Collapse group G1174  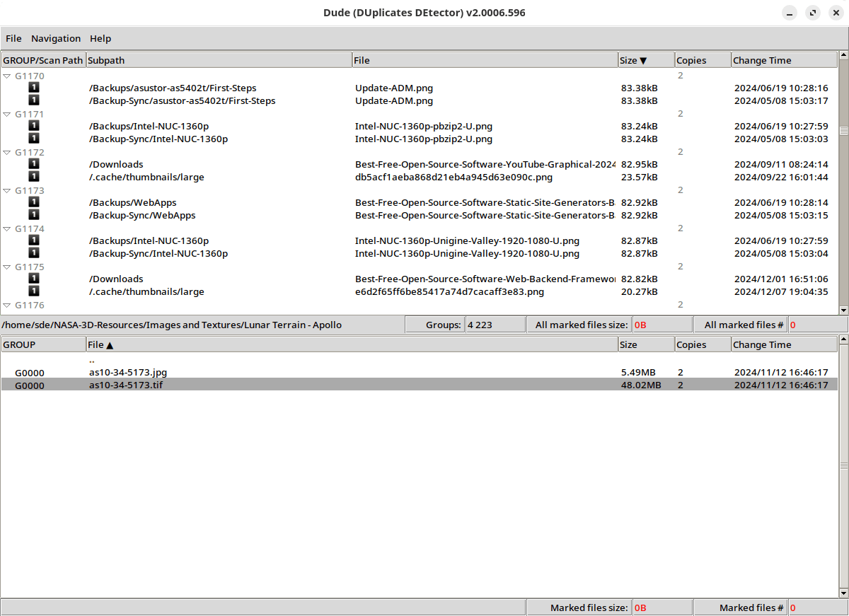coord(7,228)
